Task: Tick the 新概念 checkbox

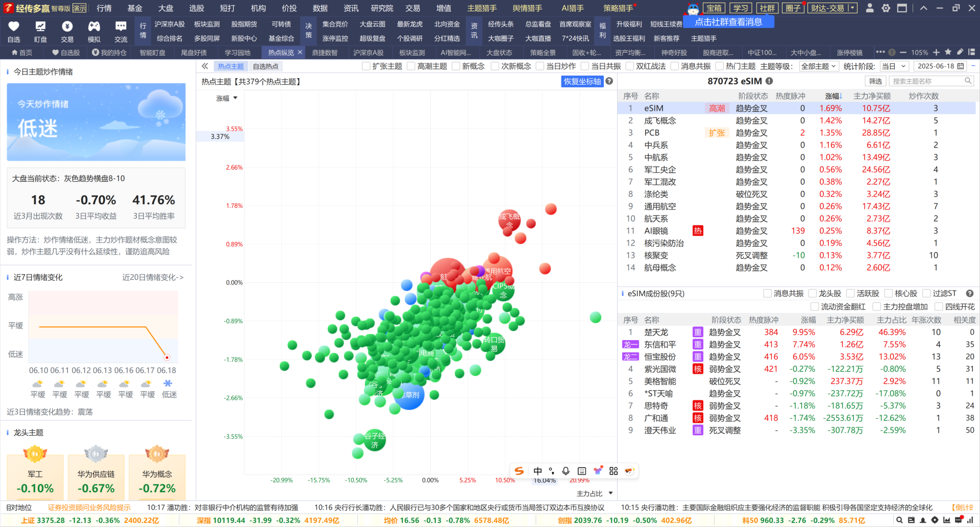Action: [456, 66]
